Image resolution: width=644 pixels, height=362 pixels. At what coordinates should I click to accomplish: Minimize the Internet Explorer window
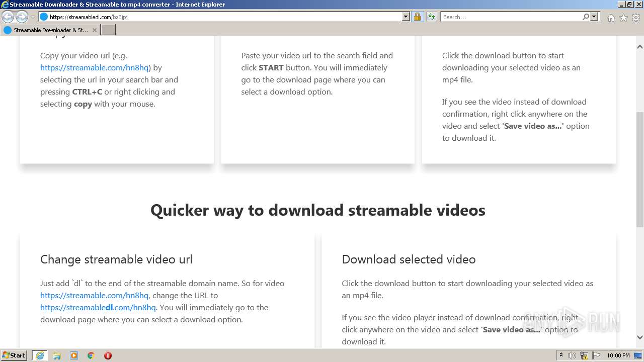click(620, 4)
